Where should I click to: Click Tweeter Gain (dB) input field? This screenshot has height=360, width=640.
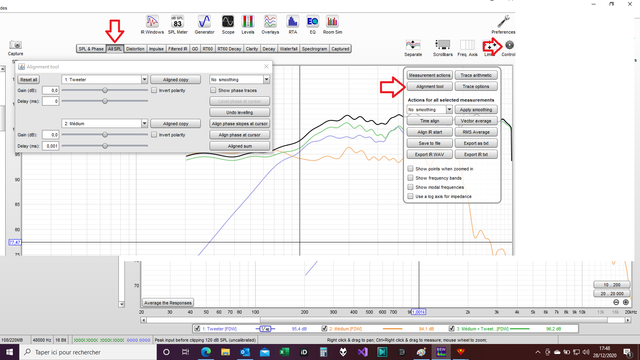click(51, 90)
